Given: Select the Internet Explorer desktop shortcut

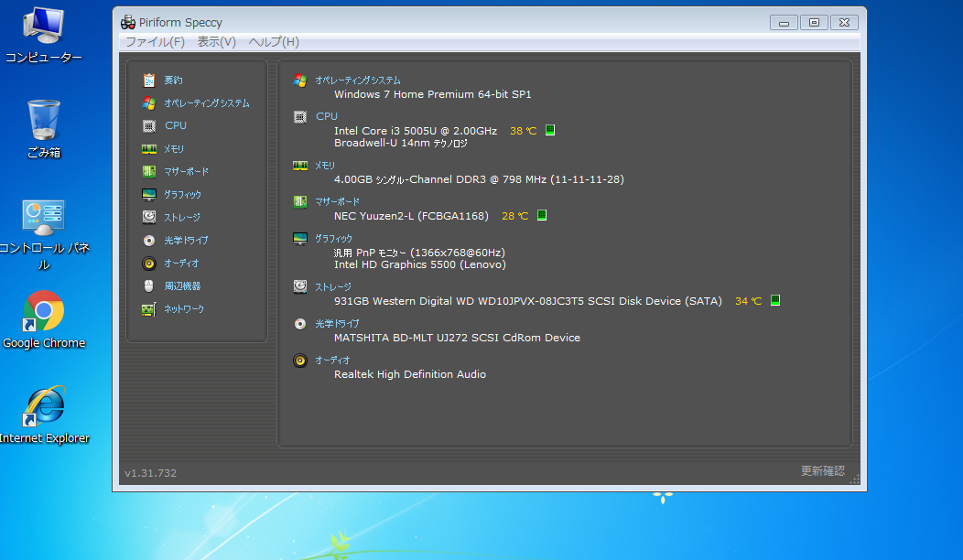Looking at the screenshot, I should (44, 415).
